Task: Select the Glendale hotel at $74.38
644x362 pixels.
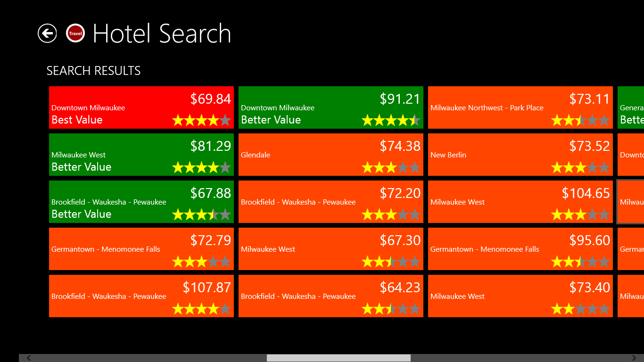Action: click(330, 155)
